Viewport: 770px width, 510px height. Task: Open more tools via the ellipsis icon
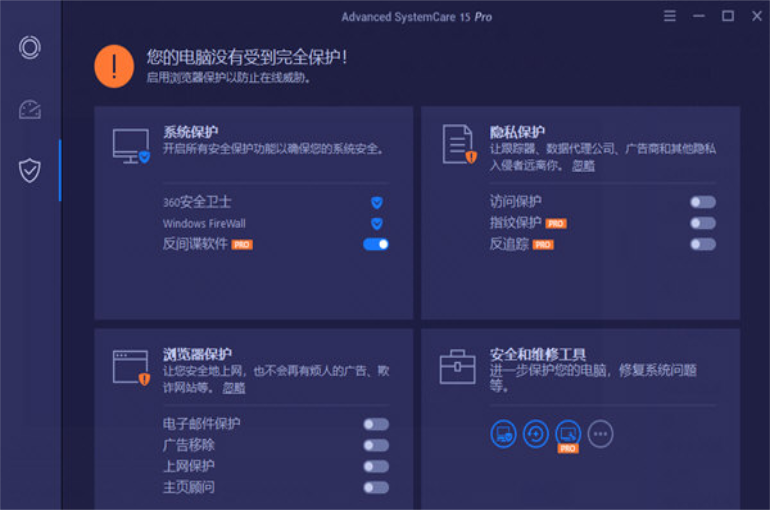point(600,434)
